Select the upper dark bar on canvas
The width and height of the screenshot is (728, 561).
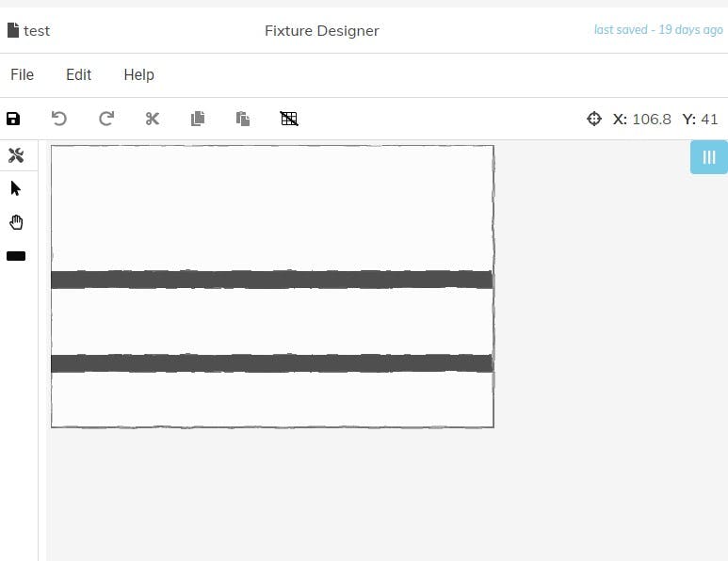(x=272, y=280)
